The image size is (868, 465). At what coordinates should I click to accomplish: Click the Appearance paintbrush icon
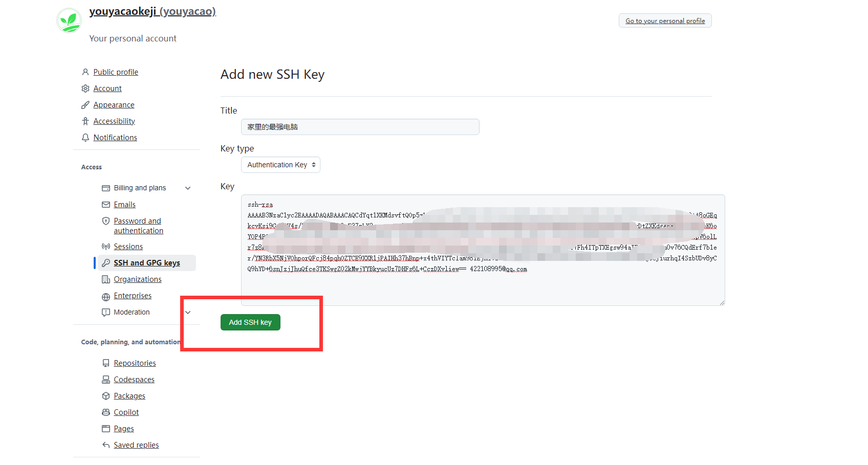(x=85, y=104)
